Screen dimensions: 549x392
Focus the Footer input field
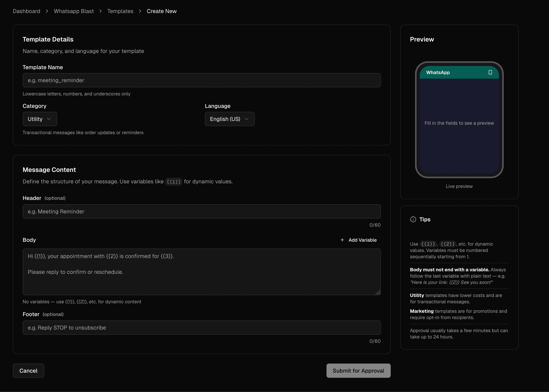[x=202, y=328]
